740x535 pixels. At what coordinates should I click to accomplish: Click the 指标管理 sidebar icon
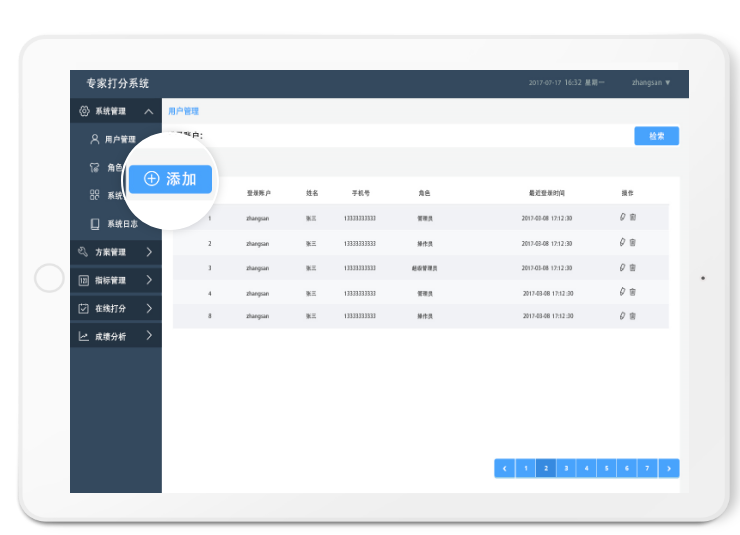pyautogui.click(x=84, y=281)
